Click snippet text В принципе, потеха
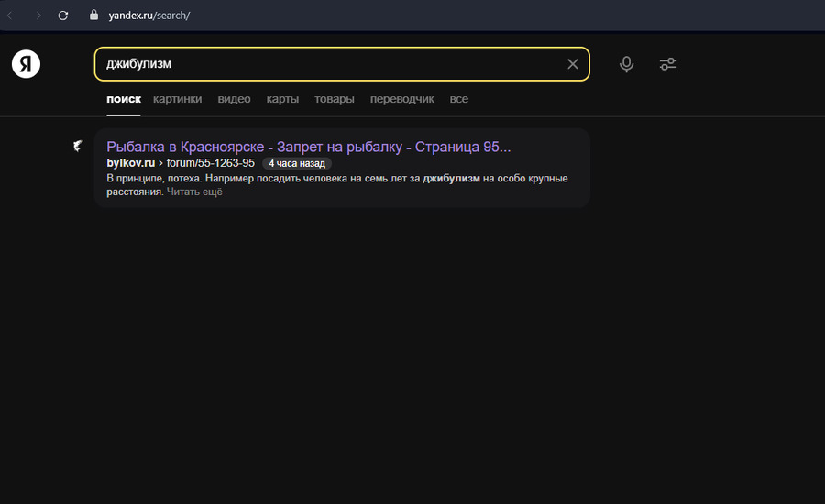 pos(154,179)
